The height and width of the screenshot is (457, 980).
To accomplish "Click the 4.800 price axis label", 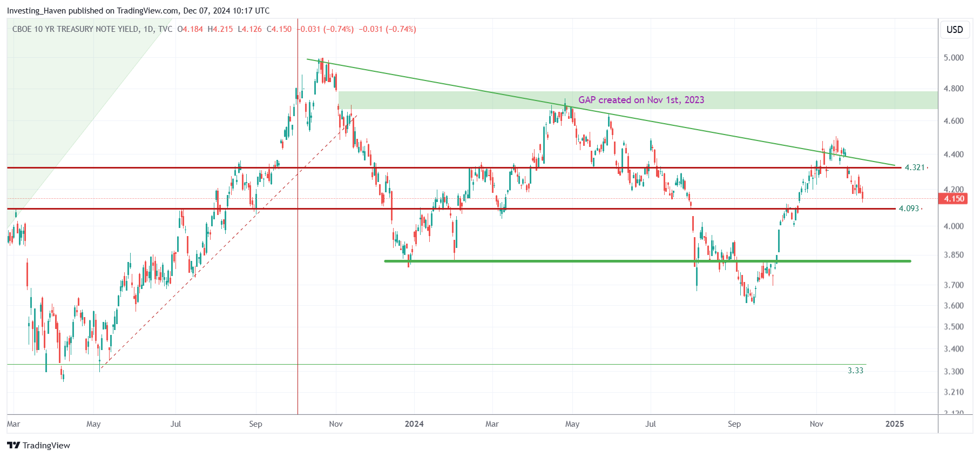I will pyautogui.click(x=954, y=89).
